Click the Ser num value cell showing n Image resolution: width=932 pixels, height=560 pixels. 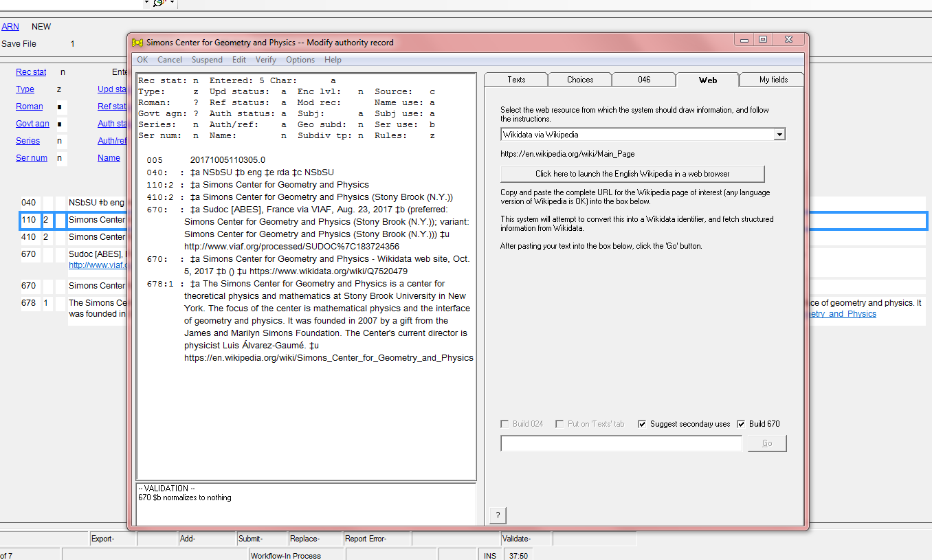coord(60,159)
